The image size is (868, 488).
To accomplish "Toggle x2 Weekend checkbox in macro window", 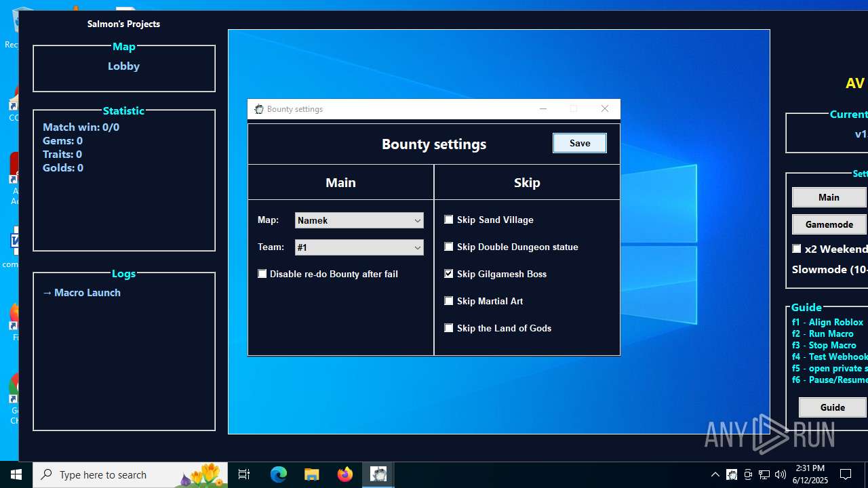I will click(x=797, y=249).
